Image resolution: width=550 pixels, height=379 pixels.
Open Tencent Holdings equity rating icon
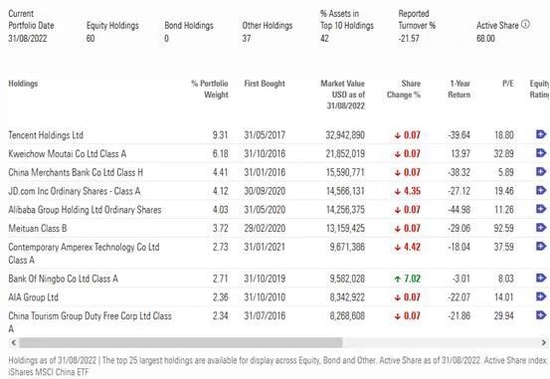pyautogui.click(x=541, y=134)
